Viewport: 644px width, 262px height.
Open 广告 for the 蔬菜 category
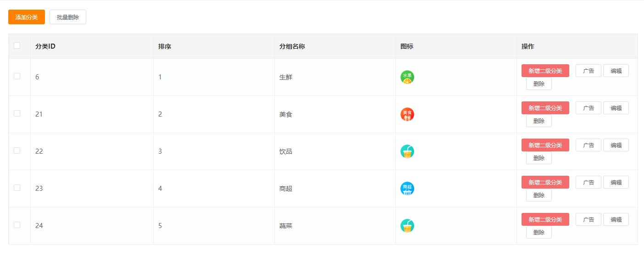(x=588, y=219)
